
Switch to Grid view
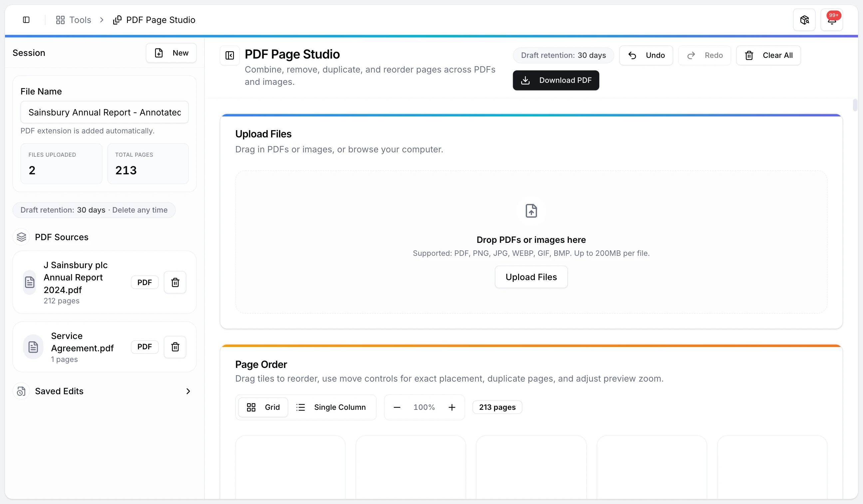coord(263,407)
